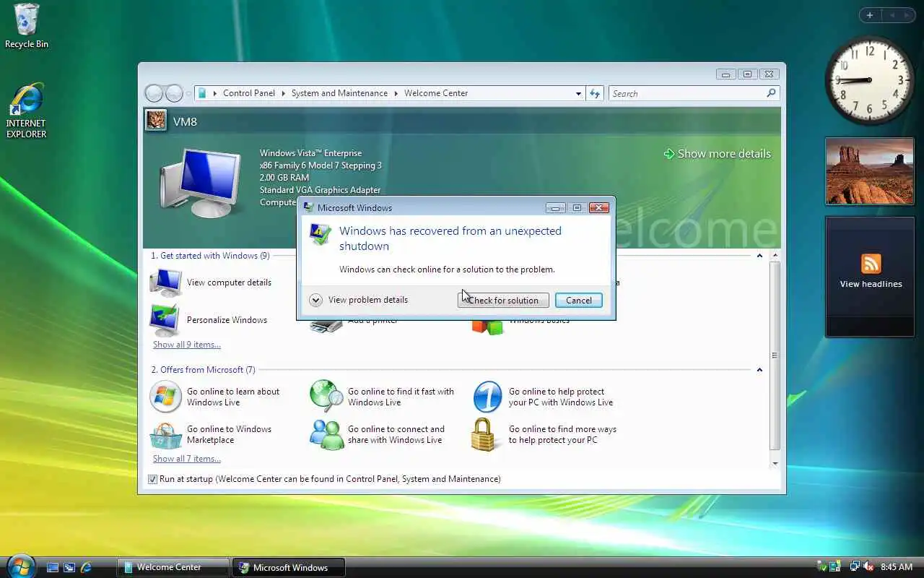
Task: Click the Welcome Center vertical scrollbar thumb
Action: tap(775, 355)
